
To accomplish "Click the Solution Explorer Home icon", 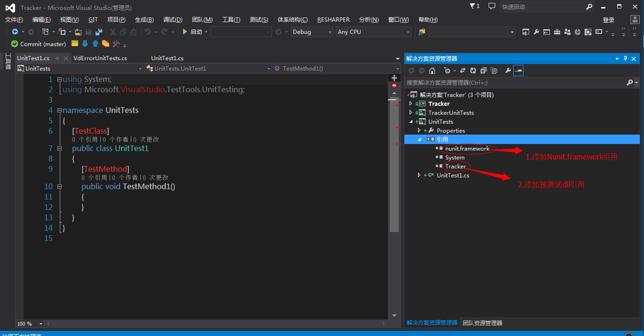I will [432, 71].
